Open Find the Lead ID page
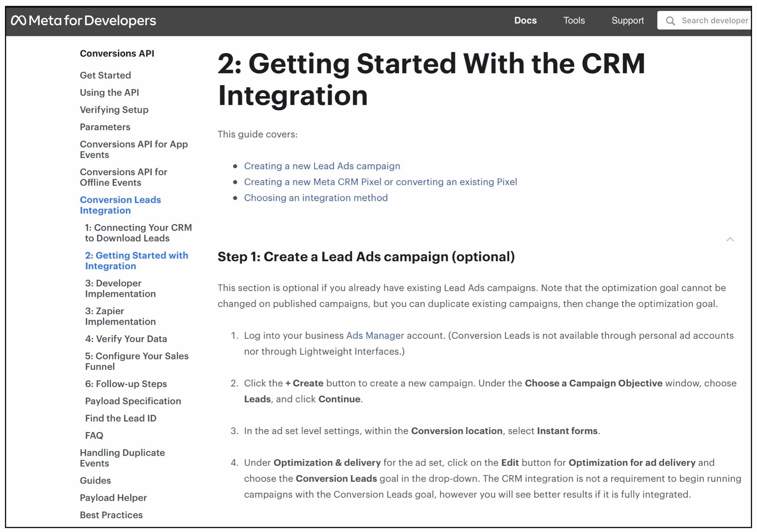Image resolution: width=757 pixels, height=532 pixels. click(x=121, y=418)
